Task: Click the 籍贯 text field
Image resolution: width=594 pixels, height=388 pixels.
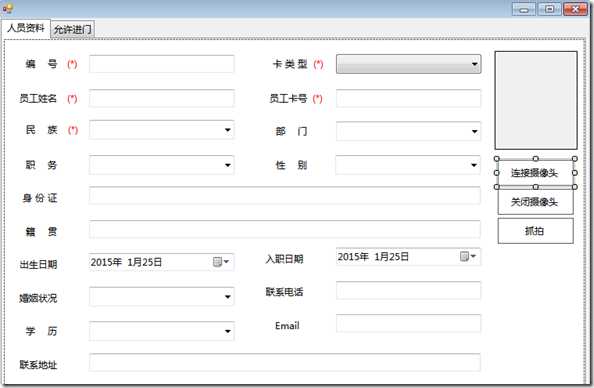Action: (x=285, y=230)
